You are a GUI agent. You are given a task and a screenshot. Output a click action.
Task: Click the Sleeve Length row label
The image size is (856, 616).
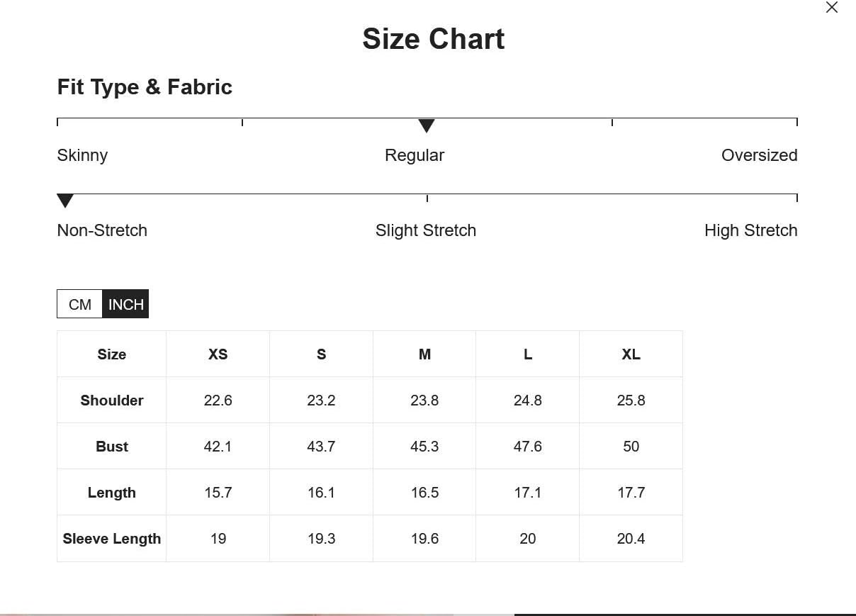click(112, 539)
